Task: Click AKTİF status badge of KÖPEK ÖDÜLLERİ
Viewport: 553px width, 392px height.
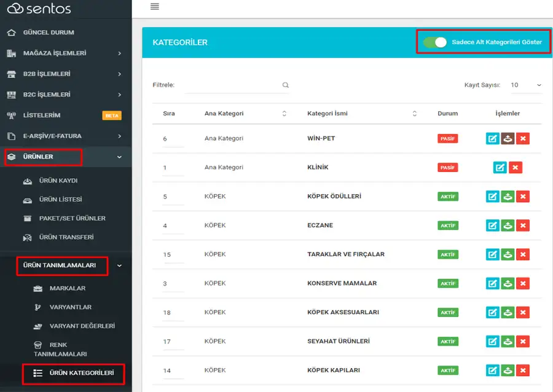Action: pos(448,197)
